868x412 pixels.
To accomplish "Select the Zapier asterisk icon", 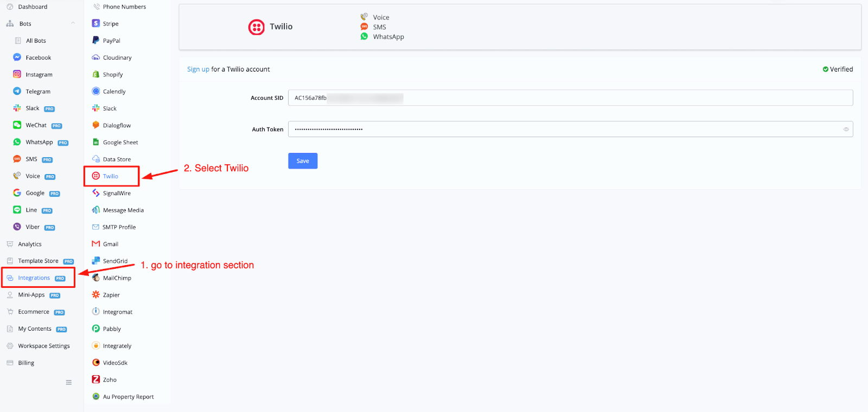I will [x=96, y=294].
